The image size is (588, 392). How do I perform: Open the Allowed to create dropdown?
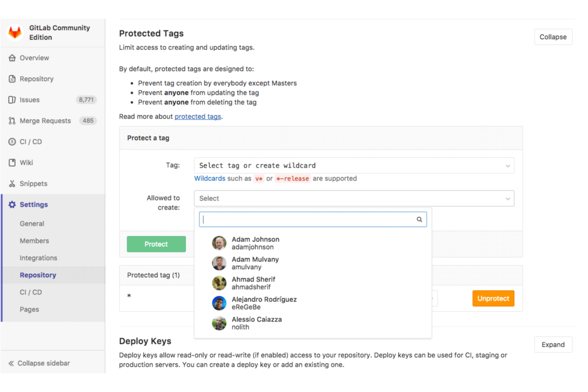[x=354, y=199]
